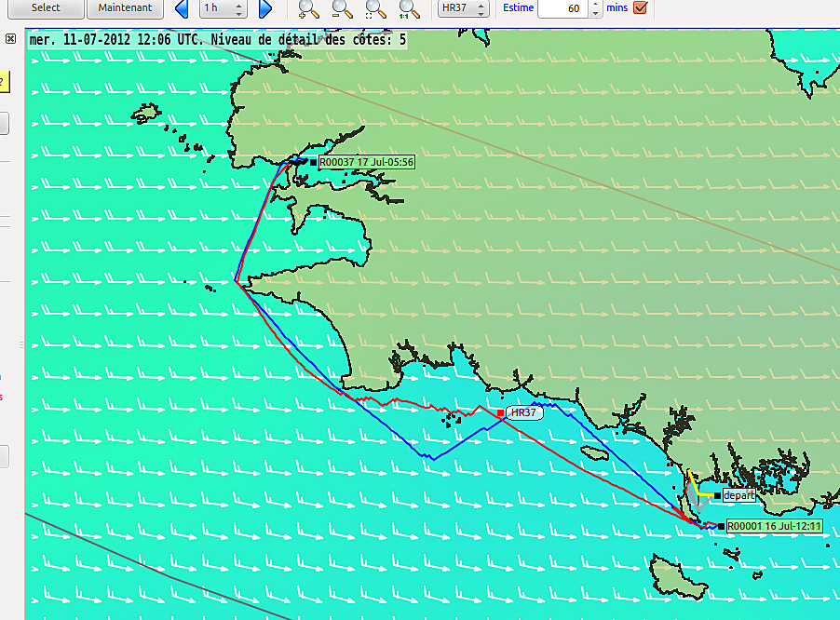Click the Select button in toolbar

(46, 8)
